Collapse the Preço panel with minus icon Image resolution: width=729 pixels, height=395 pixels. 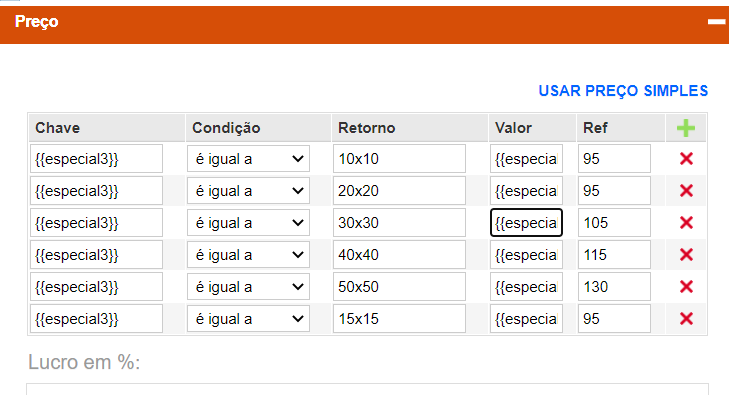tap(716, 22)
